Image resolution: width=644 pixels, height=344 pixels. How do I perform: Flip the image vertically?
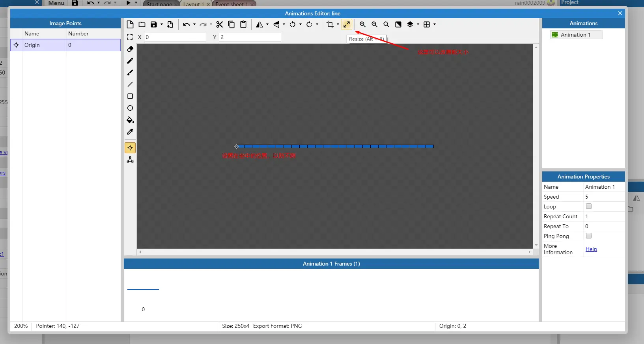pyautogui.click(x=276, y=24)
